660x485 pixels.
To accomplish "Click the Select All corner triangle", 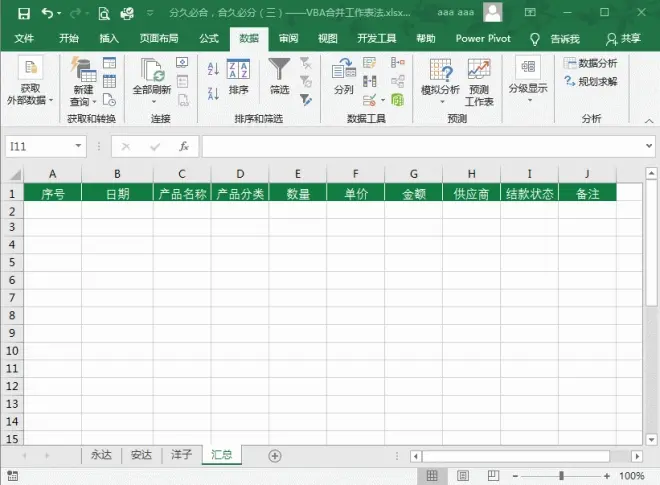I will 15,174.
